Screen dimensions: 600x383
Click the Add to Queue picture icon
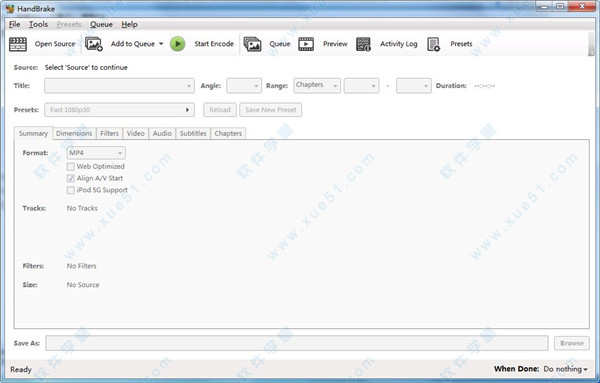94,44
